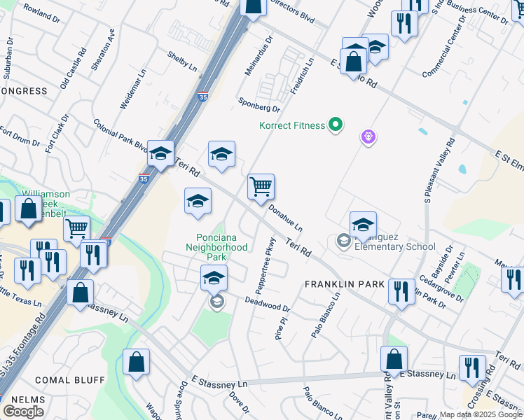This screenshot has width=524, height=420.
Task: Select the marker at top on I-35 near Directors Blvd
Action: [x=253, y=8]
